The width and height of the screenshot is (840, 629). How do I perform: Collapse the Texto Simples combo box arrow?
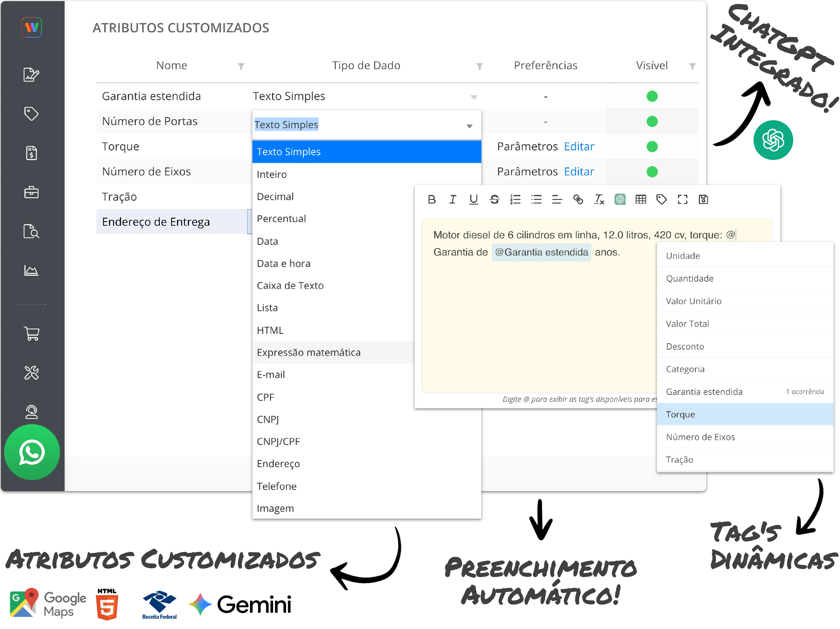point(469,126)
